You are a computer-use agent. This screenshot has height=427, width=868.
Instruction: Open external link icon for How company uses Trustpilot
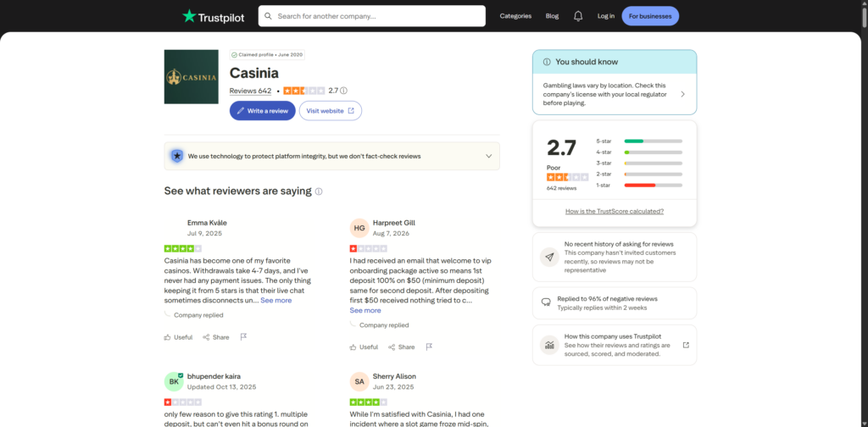click(686, 345)
